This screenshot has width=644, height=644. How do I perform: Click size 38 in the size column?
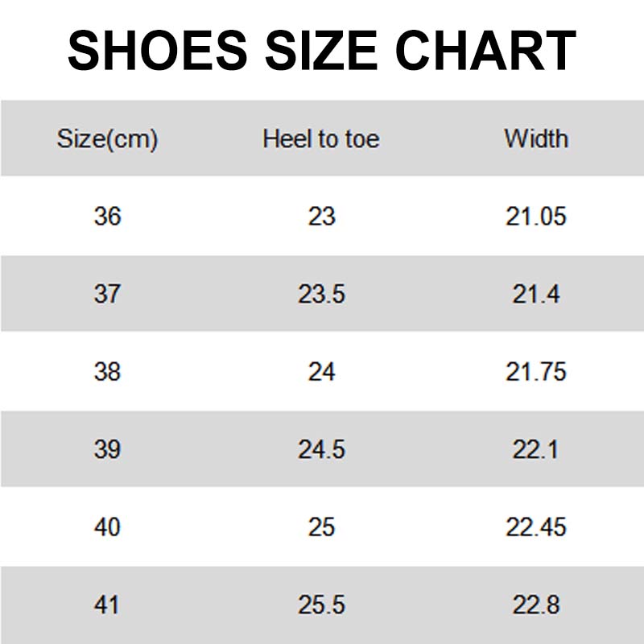[107, 371]
